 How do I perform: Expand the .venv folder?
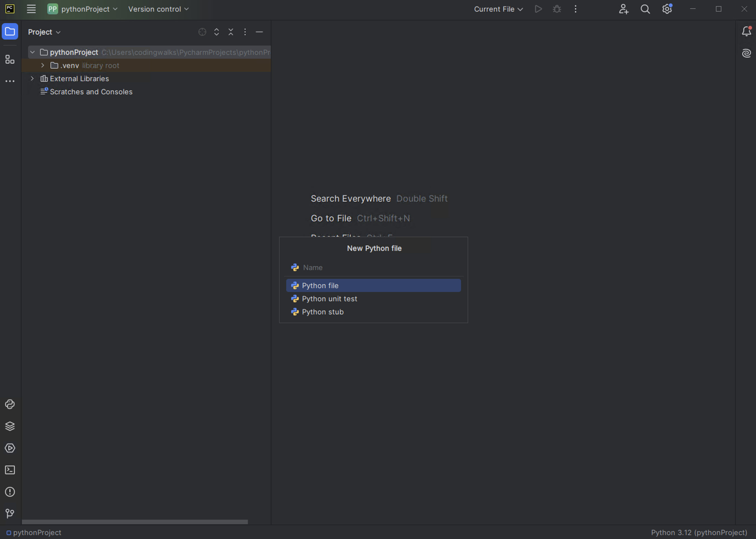tap(42, 65)
